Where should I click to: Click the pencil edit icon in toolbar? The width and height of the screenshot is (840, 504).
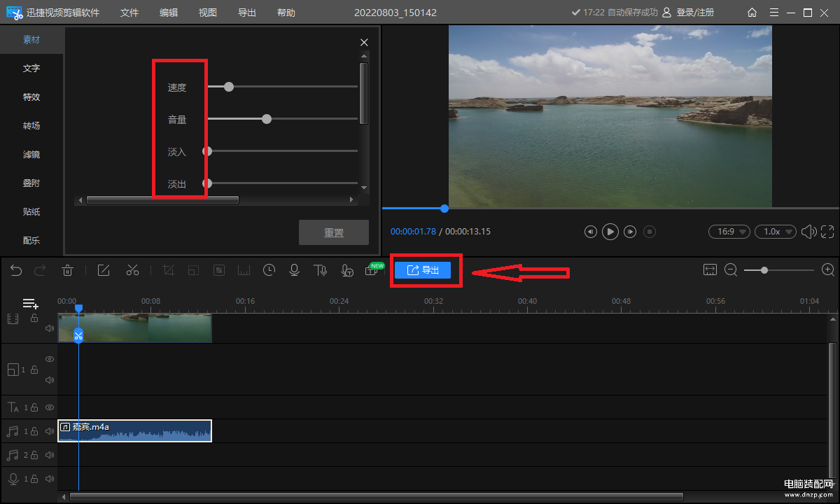coord(104,270)
